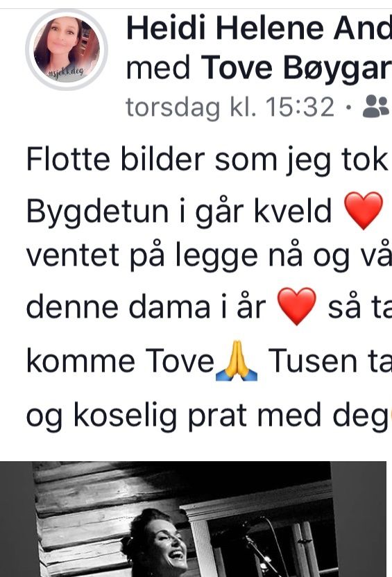The height and width of the screenshot is (577, 392).
Task: Click the word 'Bygdetun' in the post
Action: (x=97, y=212)
